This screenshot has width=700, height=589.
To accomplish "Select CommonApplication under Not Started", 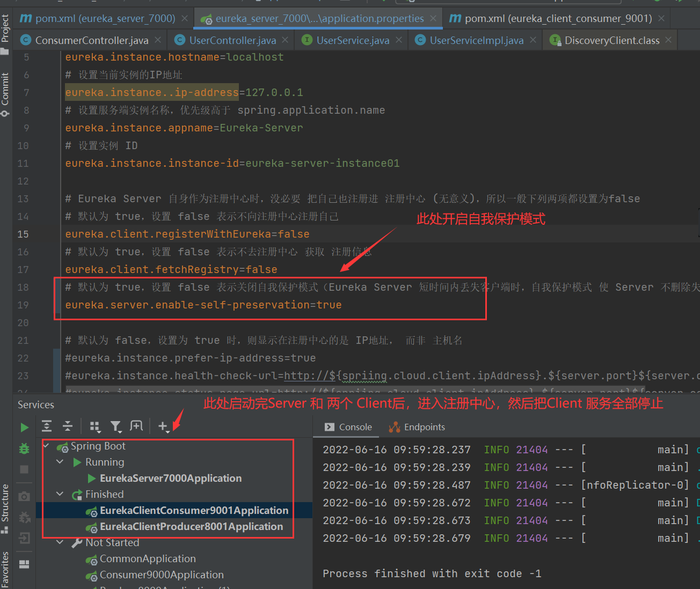I will tap(148, 558).
